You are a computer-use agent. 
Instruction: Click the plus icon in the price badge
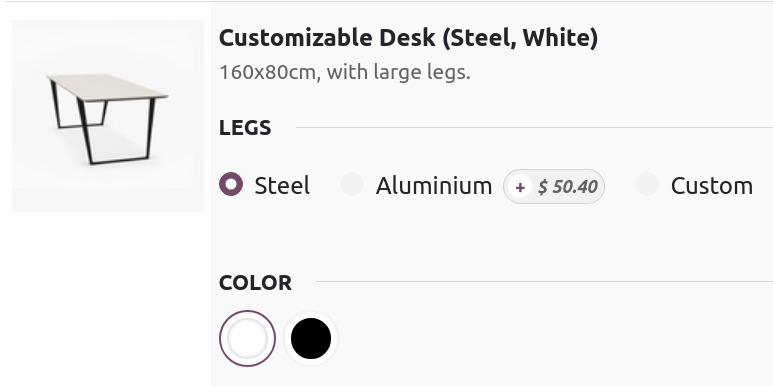[x=520, y=187]
